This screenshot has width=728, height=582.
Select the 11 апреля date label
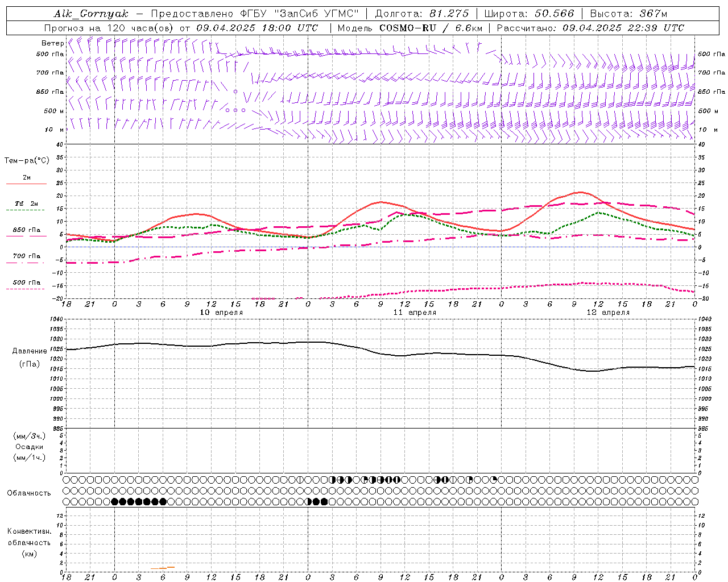(415, 313)
